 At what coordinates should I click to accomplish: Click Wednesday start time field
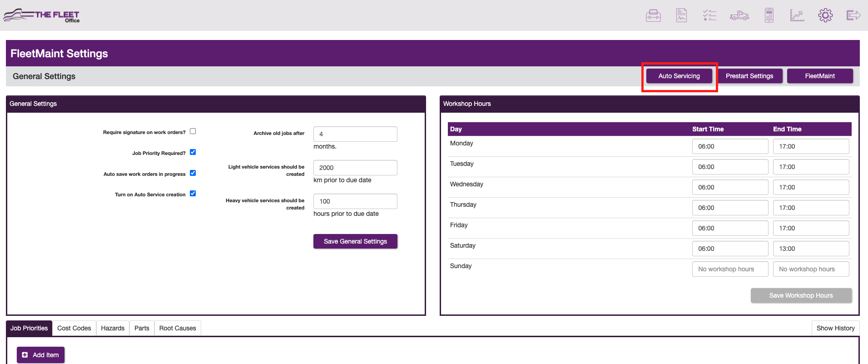tap(730, 187)
